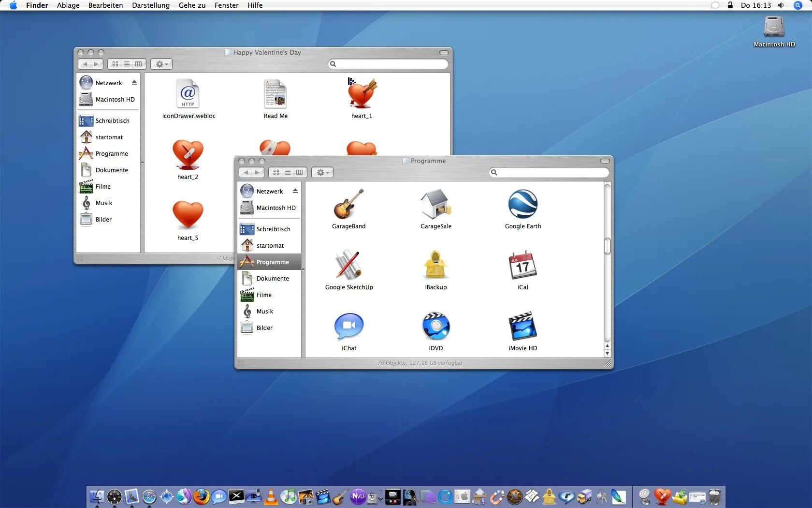Image resolution: width=812 pixels, height=508 pixels.
Task: Open Dashboard from the Dock
Action: coord(115,497)
